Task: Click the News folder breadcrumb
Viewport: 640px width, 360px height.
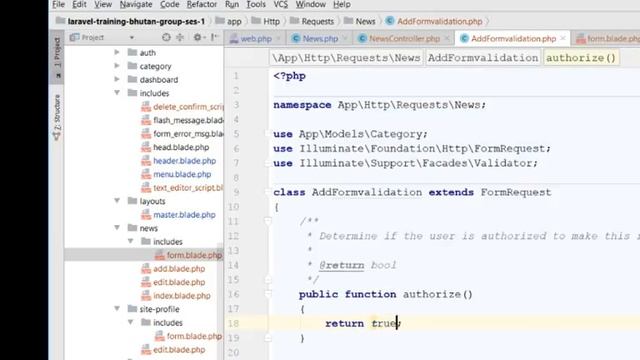Action: (360, 21)
